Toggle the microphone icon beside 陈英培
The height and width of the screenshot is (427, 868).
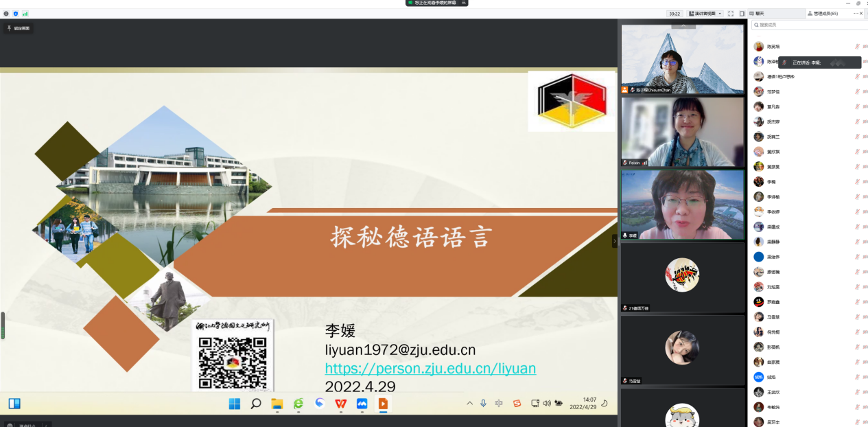point(857,47)
